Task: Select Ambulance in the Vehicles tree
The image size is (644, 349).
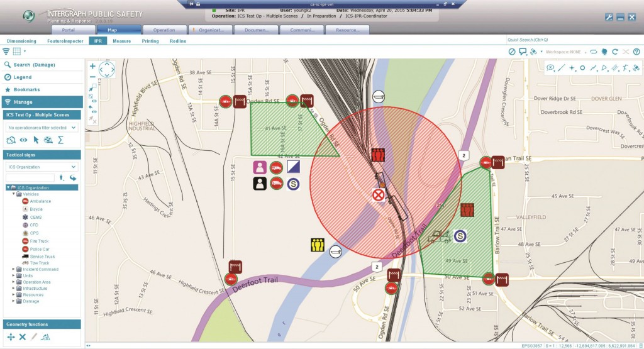Action: (x=40, y=201)
